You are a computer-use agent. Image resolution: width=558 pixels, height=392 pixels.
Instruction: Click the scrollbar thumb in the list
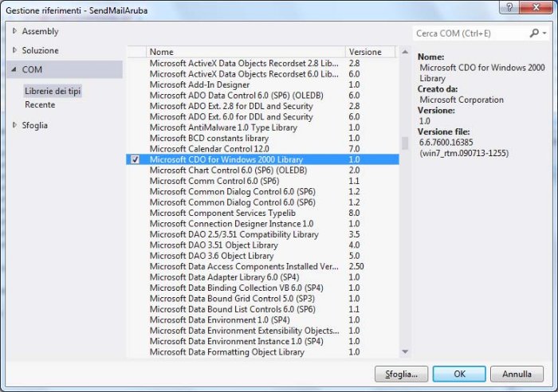click(x=405, y=143)
